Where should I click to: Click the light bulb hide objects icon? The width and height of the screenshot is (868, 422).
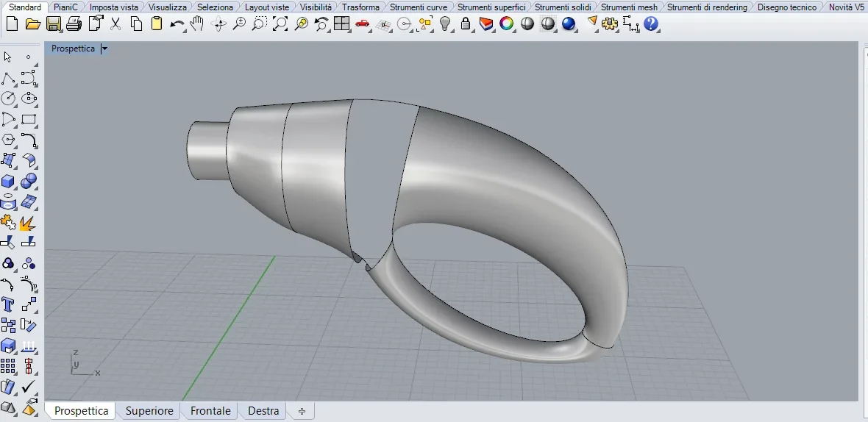coord(445,24)
